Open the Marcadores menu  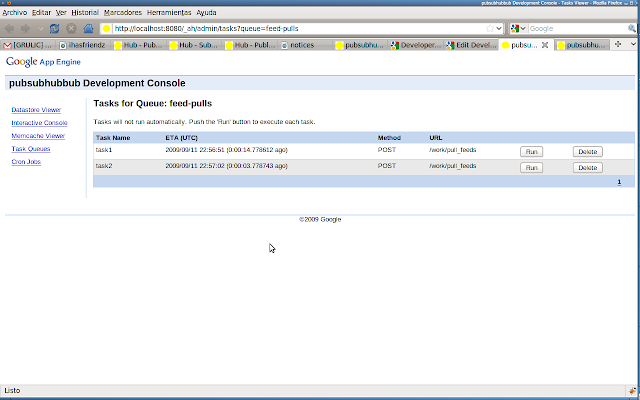(x=122, y=13)
